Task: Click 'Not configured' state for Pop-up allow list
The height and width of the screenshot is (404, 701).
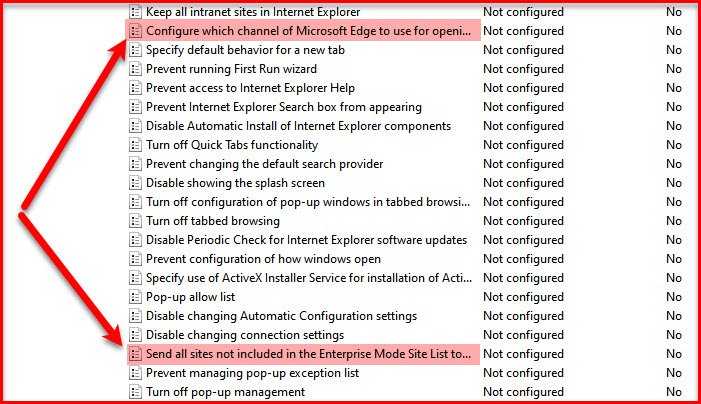Action: tap(523, 297)
